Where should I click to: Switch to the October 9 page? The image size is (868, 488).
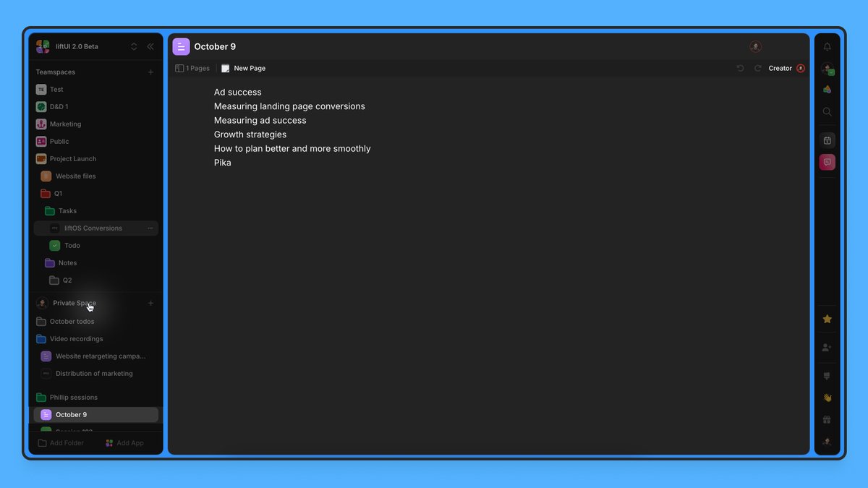[72, 414]
